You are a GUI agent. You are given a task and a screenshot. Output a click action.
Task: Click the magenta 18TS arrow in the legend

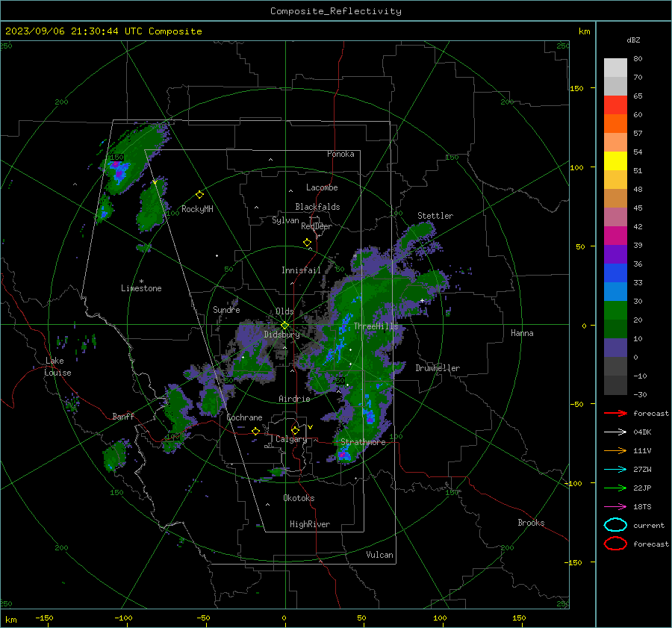tap(615, 507)
